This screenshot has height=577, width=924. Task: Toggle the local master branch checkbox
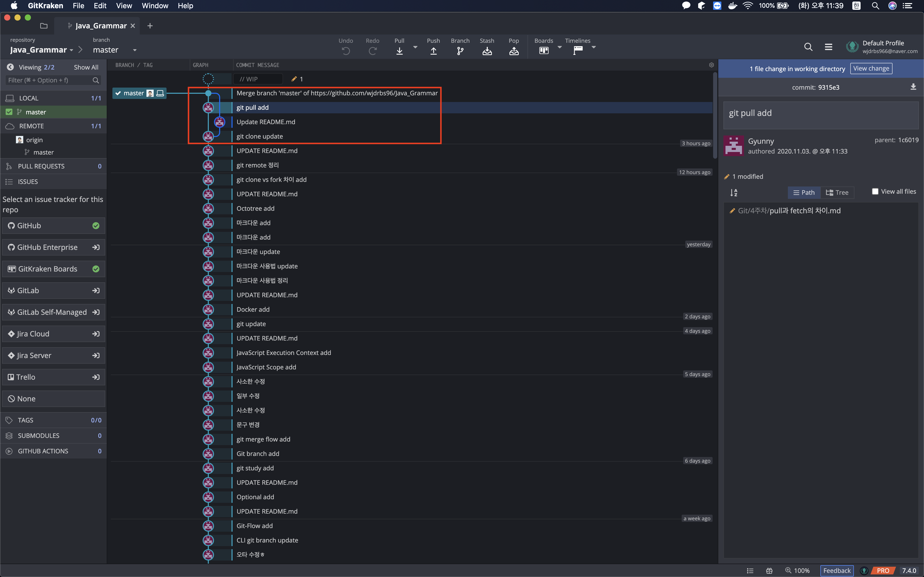pyautogui.click(x=9, y=112)
